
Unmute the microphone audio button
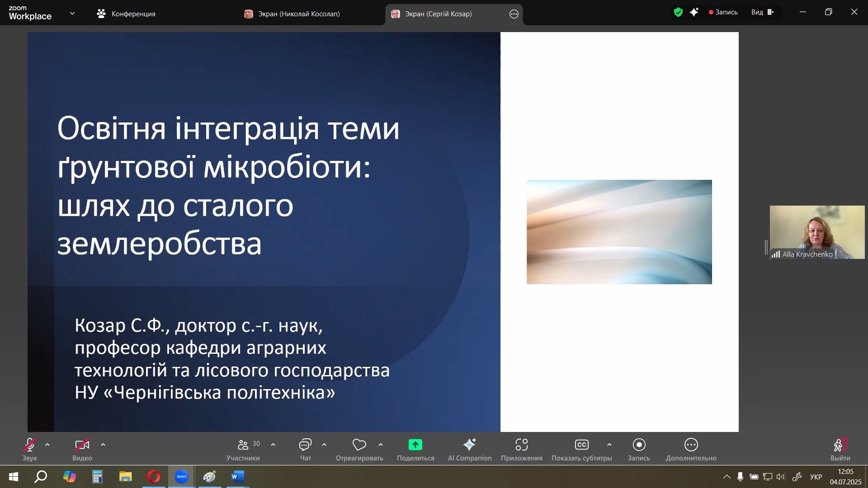coord(30,445)
